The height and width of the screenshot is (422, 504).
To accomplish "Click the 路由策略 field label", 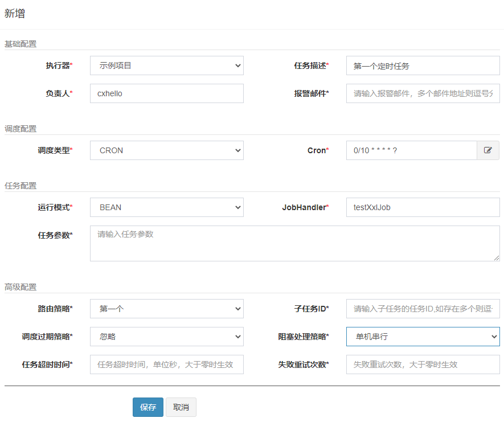I will tap(55, 309).
